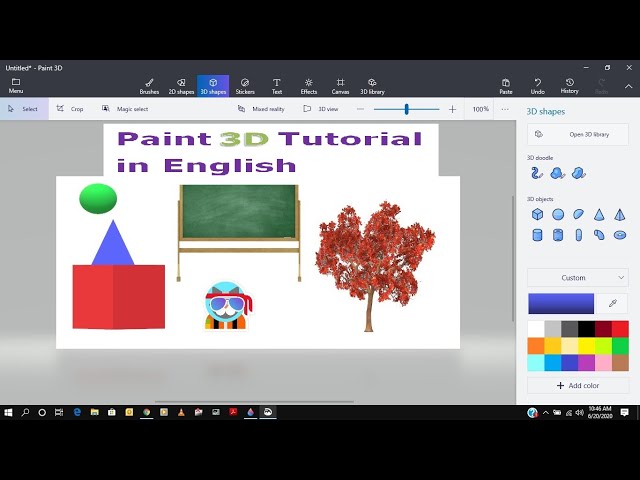Open VLC media player from taskbar
Image resolution: width=640 pixels, height=480 pixels.
[x=181, y=413]
